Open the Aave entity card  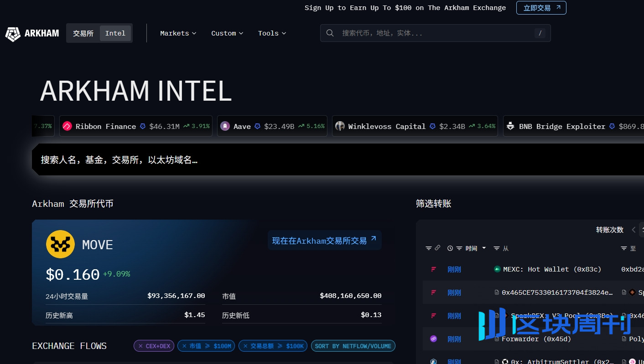point(272,126)
